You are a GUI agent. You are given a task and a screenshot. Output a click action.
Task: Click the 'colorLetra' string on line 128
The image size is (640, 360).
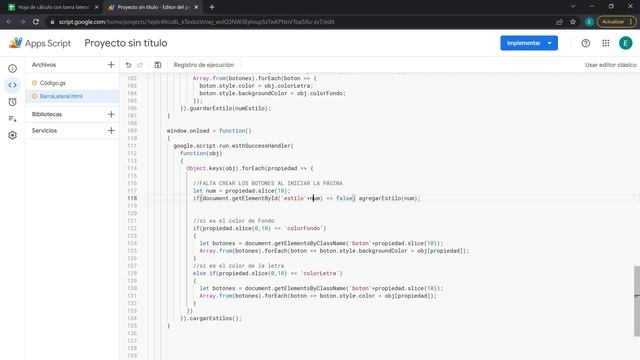[x=320, y=273]
